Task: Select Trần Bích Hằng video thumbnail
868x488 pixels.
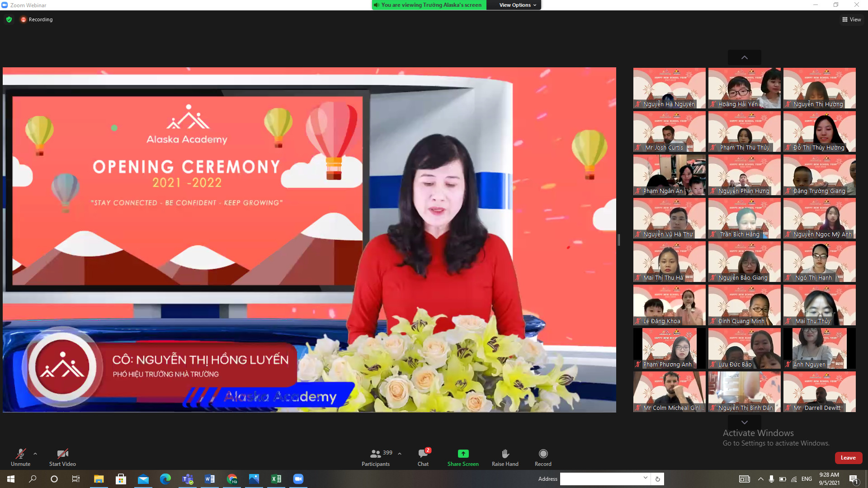Action: 745,218
